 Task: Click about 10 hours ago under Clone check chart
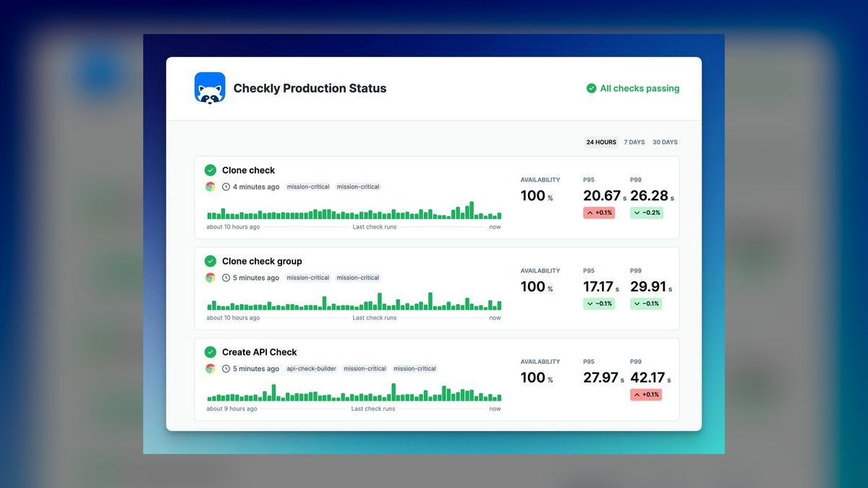point(233,227)
